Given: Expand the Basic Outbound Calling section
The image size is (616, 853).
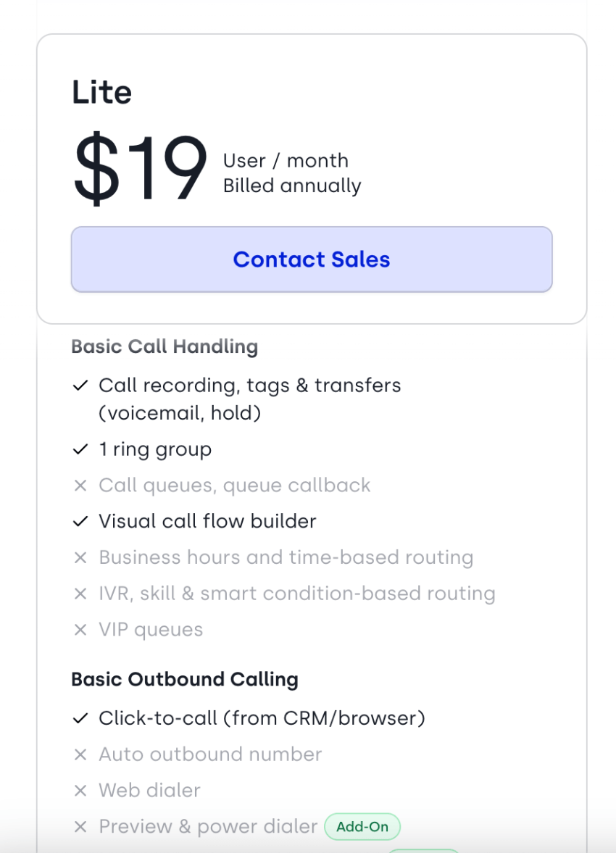Looking at the screenshot, I should click(184, 679).
